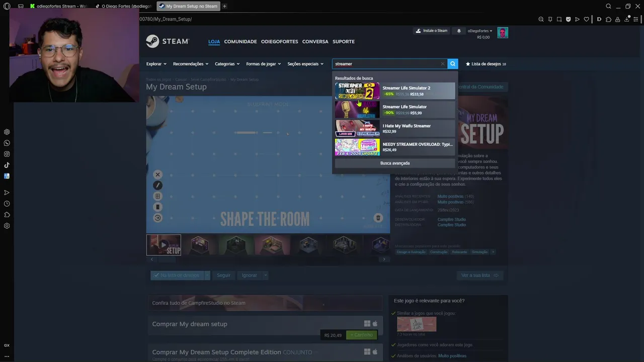Open WhatsApp in the sidebar
644x362 pixels.
pyautogui.click(x=7, y=143)
